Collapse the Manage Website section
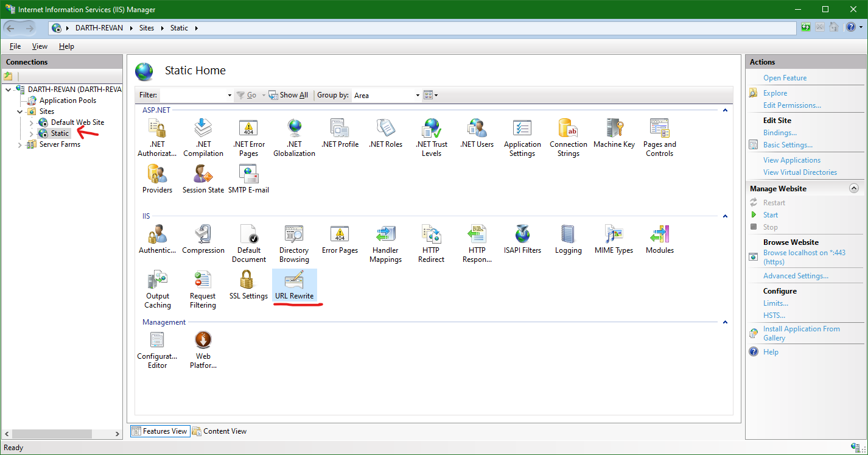The width and height of the screenshot is (868, 455). (x=854, y=188)
